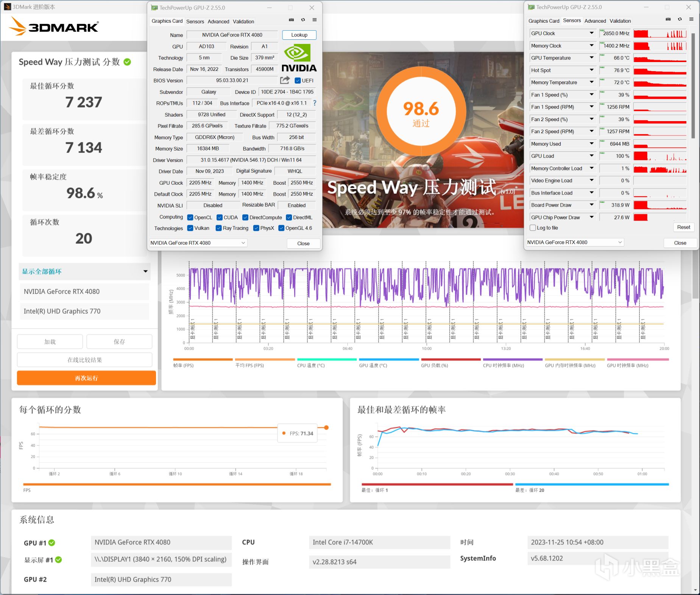Open the 显示全部循环 dropdown
The width and height of the screenshot is (700, 595).
pos(84,271)
